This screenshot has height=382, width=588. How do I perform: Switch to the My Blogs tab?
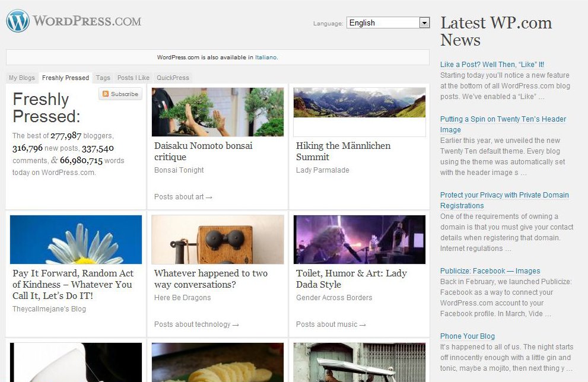coord(22,78)
